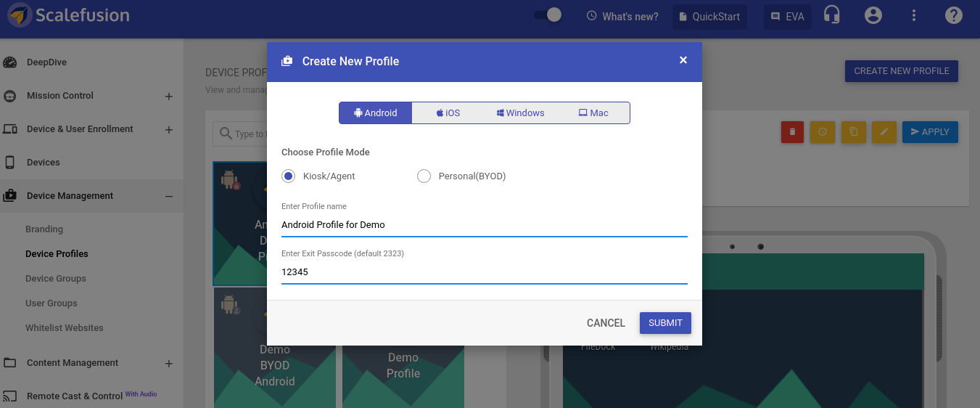Open the headset support icon
The width and height of the screenshot is (980, 408).
tap(832, 15)
